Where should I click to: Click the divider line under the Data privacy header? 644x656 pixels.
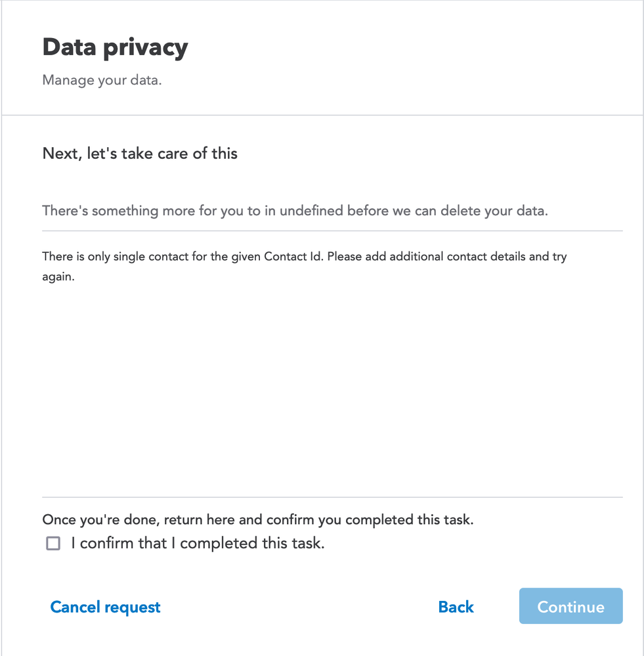point(322,116)
